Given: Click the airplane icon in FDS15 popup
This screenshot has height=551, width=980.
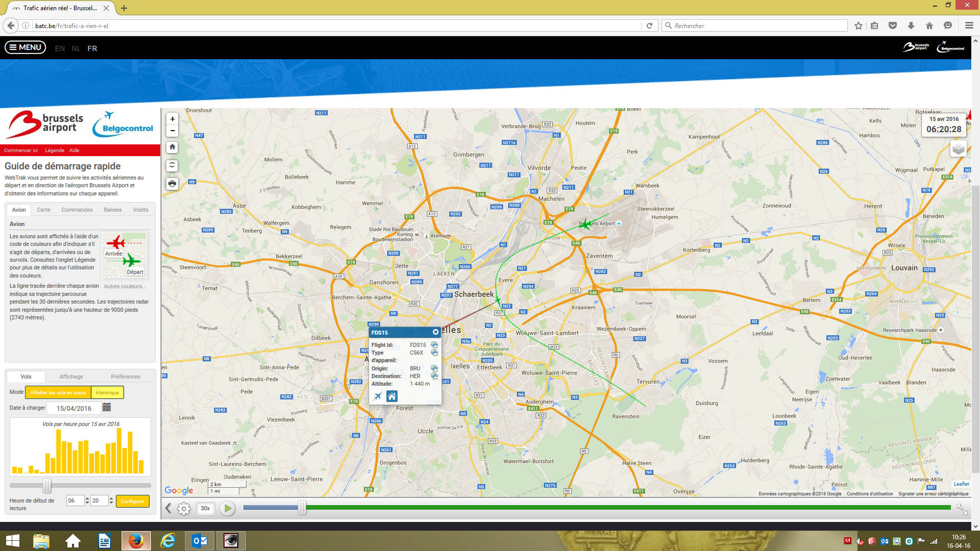Looking at the screenshot, I should (378, 396).
